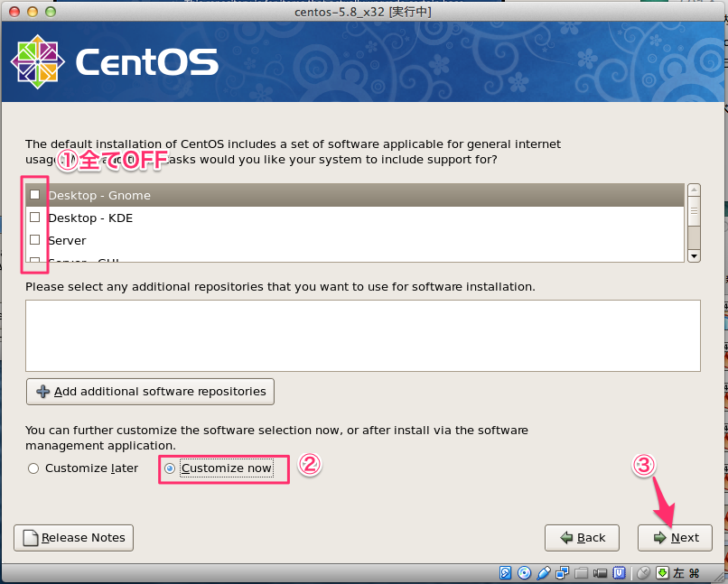Toggle the Desktop - Gnome checkbox
728x584 pixels.
click(x=35, y=195)
